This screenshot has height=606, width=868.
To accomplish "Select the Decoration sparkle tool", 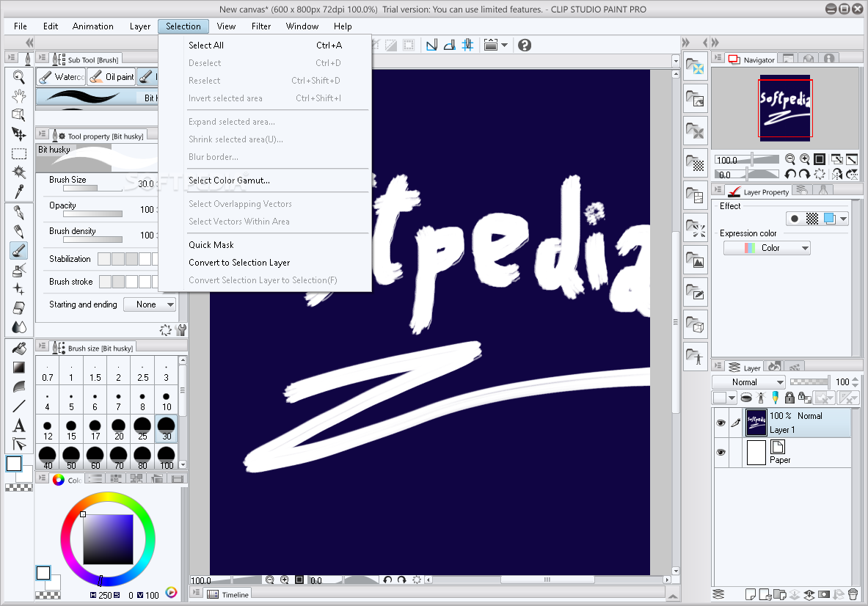I will (x=19, y=289).
